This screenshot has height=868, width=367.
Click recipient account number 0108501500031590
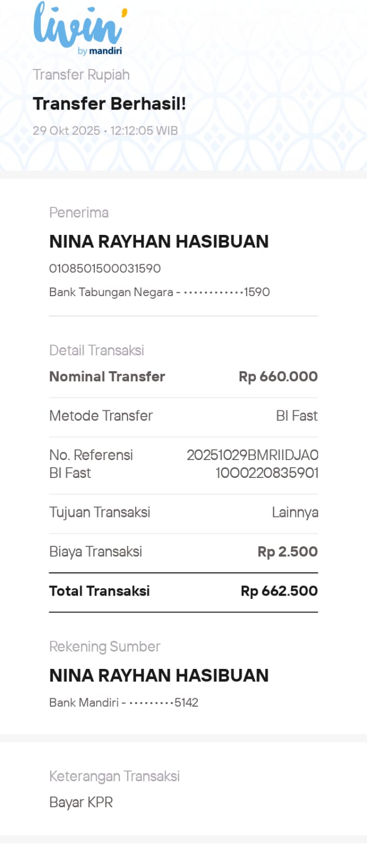click(105, 269)
